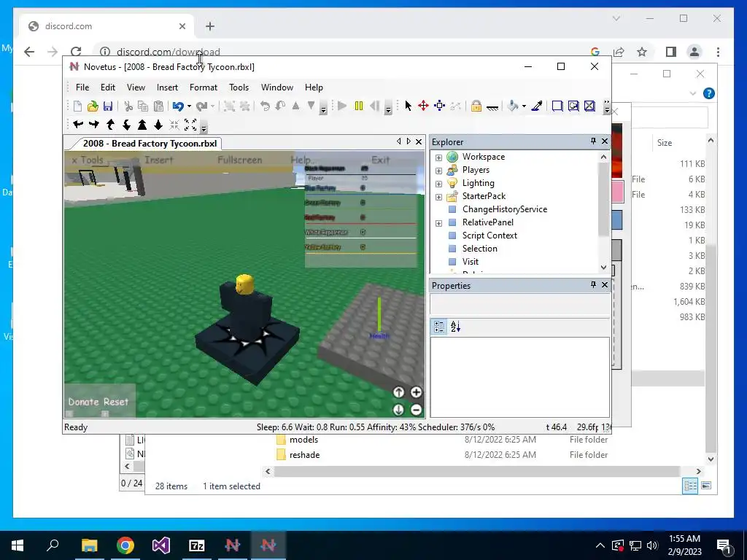Create a new file in Novetus toolbar
This screenshot has width=747, height=560.
click(x=77, y=106)
